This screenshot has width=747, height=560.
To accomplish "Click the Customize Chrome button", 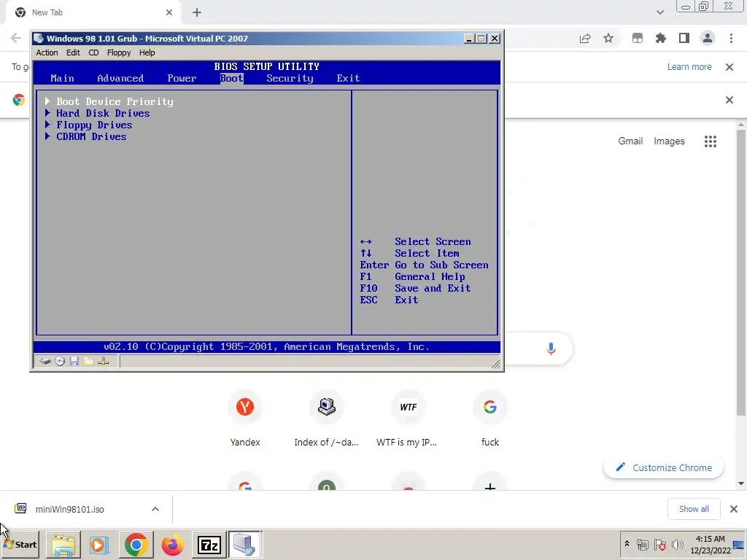I will tap(663, 467).
